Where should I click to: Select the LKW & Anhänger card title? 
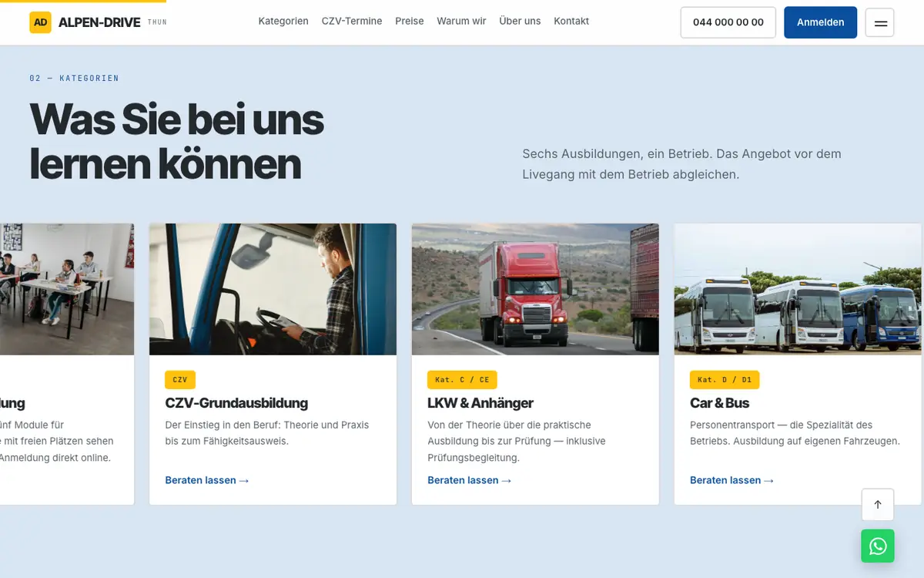tap(480, 403)
